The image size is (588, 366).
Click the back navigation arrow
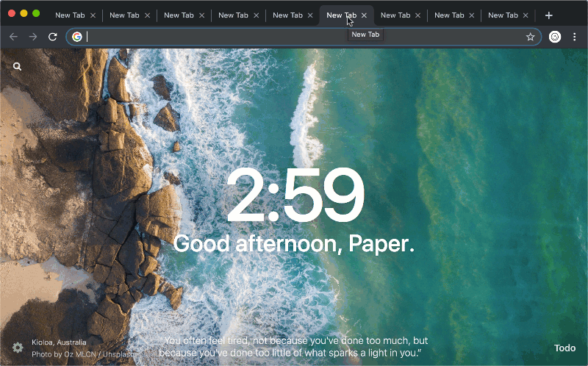coord(13,37)
